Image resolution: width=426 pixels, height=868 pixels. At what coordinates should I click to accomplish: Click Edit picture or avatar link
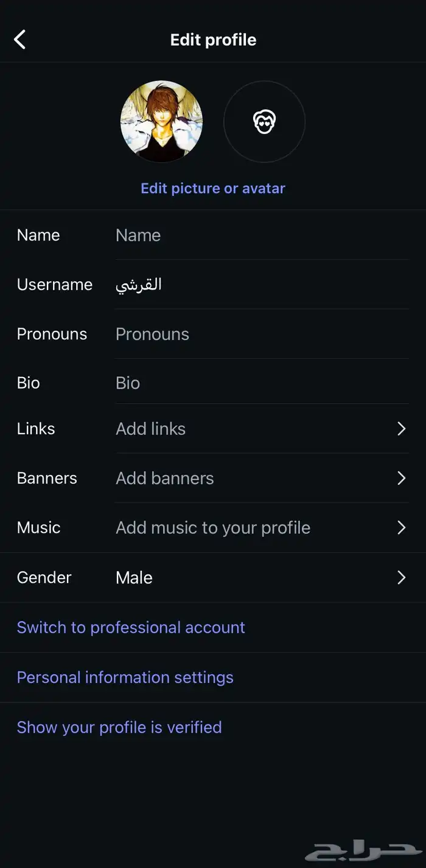point(213,188)
